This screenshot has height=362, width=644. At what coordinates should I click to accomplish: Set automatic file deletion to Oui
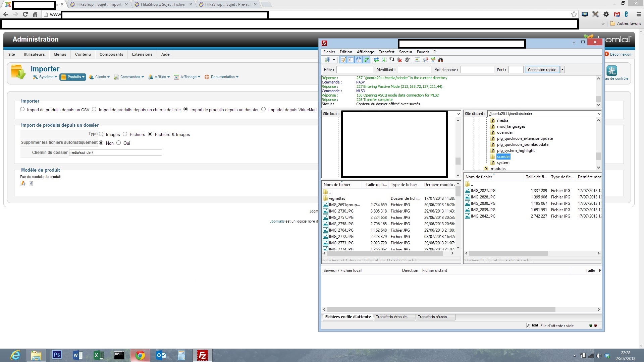(x=119, y=143)
